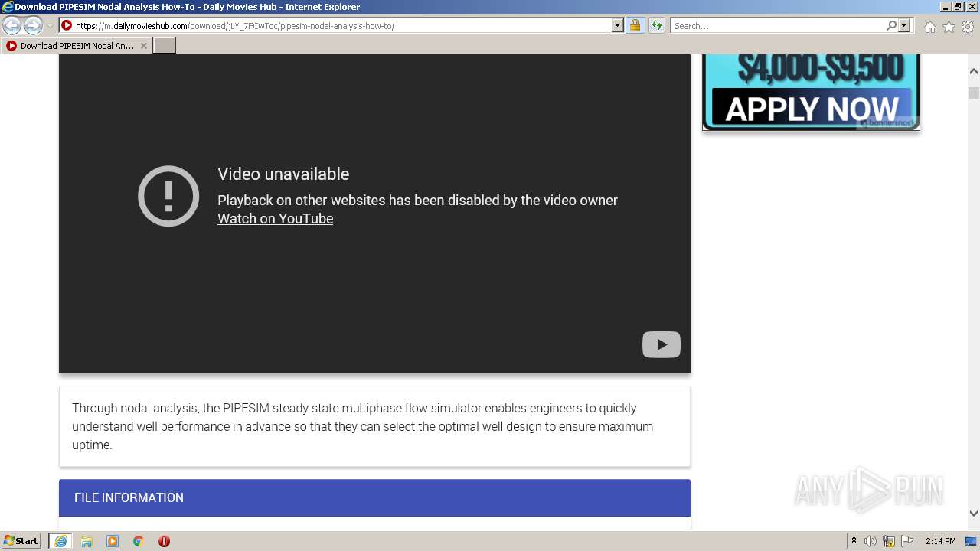Open Internet Explorer from the taskbar
This screenshot has width=980, height=551.
click(x=60, y=541)
